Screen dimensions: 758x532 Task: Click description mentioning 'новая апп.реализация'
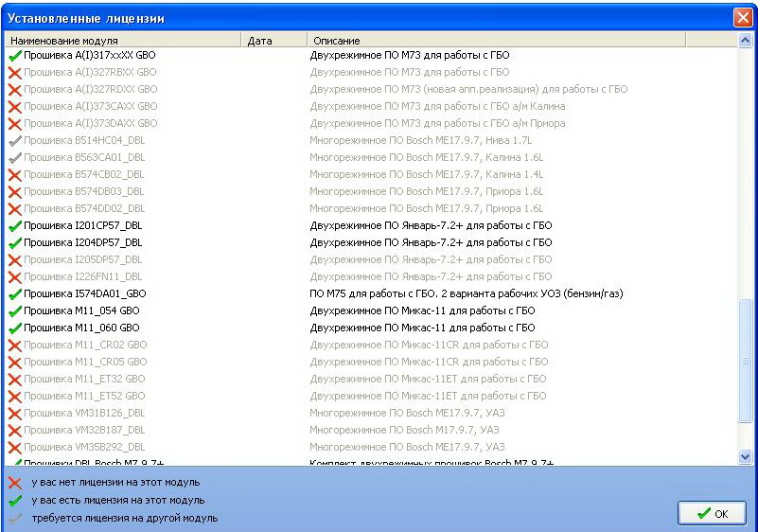coord(468,89)
